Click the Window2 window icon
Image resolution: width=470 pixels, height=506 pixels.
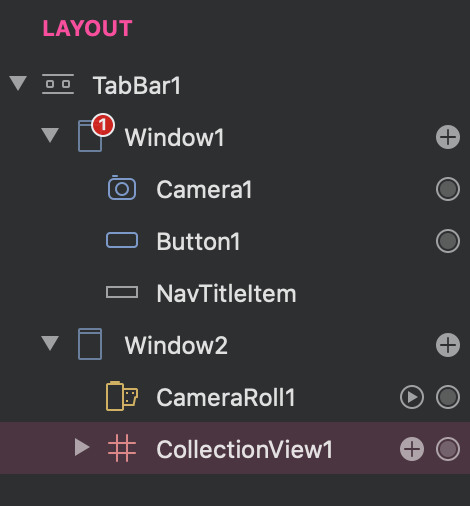tap(90, 344)
